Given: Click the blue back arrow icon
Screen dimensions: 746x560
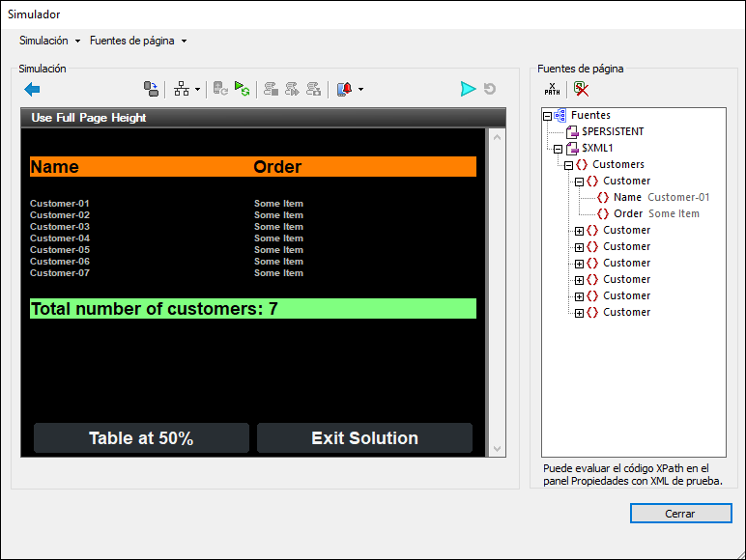Looking at the screenshot, I should (33, 89).
